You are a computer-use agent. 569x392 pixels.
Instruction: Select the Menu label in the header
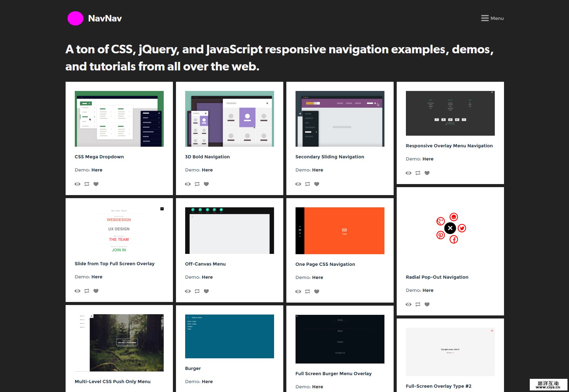coord(497,18)
